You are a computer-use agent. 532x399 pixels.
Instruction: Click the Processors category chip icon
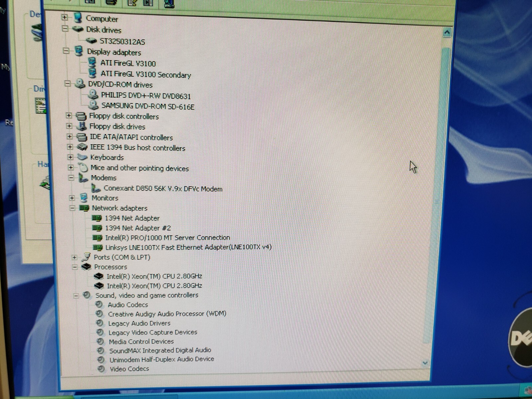(86, 267)
